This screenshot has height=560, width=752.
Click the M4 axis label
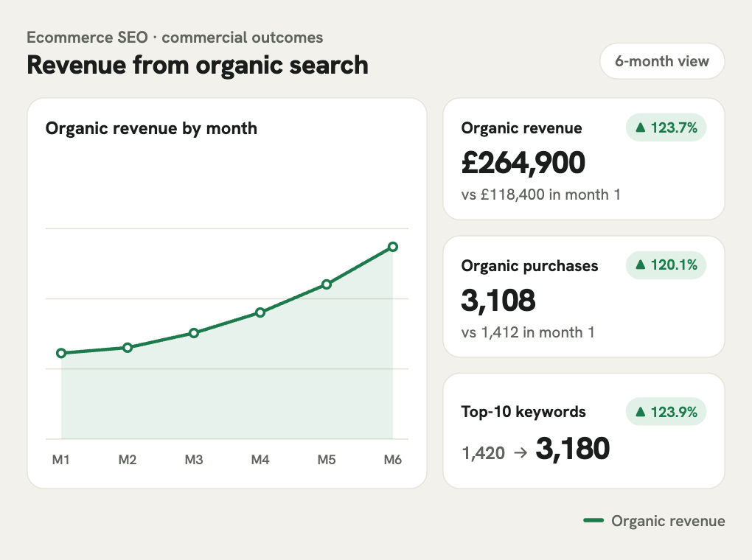tap(260, 460)
